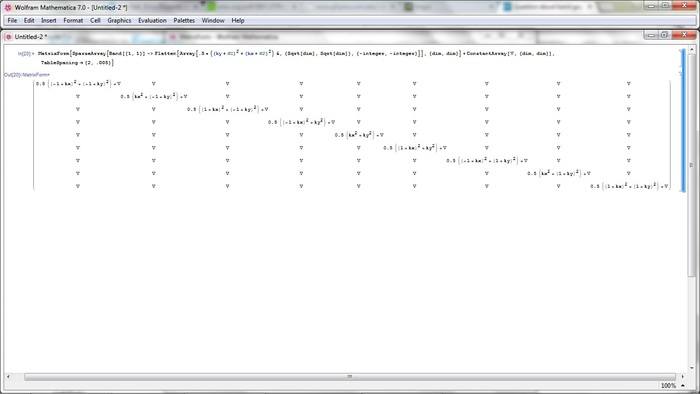The height and width of the screenshot is (394, 700).
Task: Click the Mathematica icon in title bar
Action: pyautogui.click(x=8, y=8)
